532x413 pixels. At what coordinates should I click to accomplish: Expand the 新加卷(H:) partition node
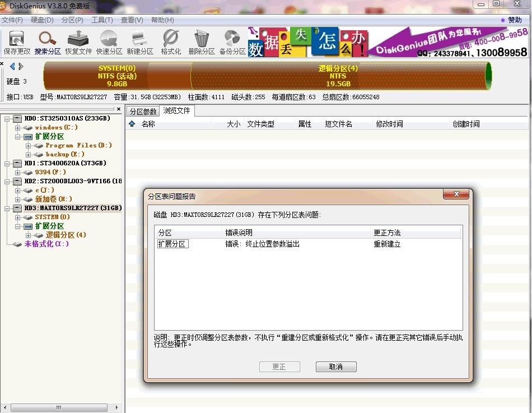tap(18, 199)
